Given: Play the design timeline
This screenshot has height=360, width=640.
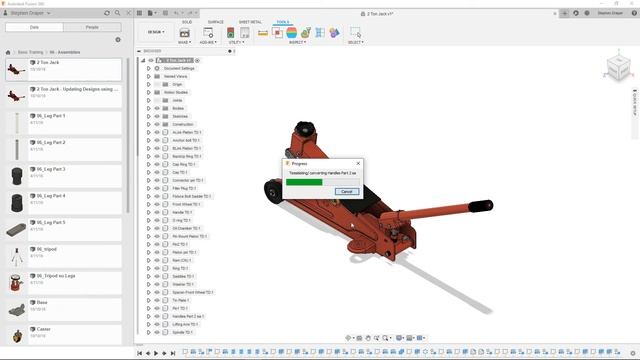Looking at the screenshot, I should [x=156, y=353].
